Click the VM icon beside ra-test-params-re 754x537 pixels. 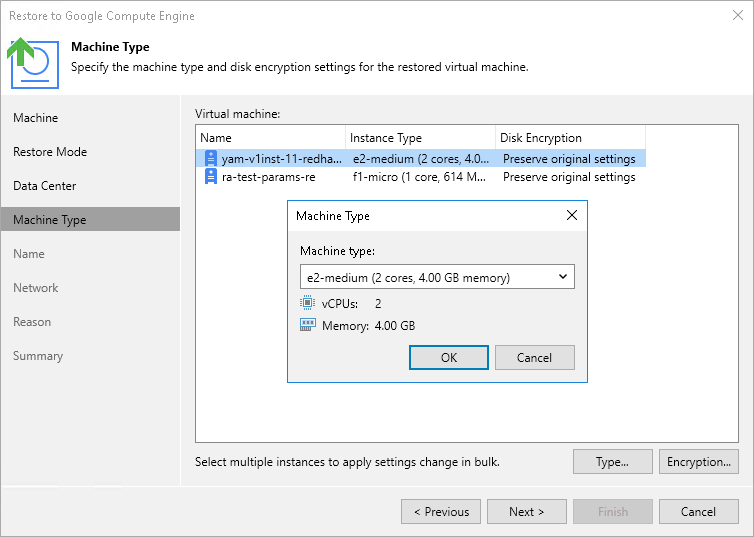tap(211, 176)
